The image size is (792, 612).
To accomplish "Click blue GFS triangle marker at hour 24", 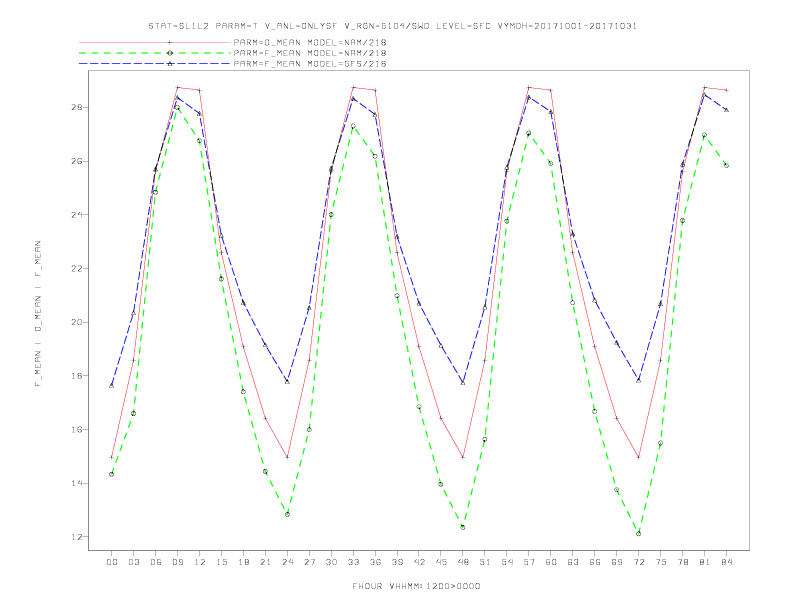I will tap(287, 382).
